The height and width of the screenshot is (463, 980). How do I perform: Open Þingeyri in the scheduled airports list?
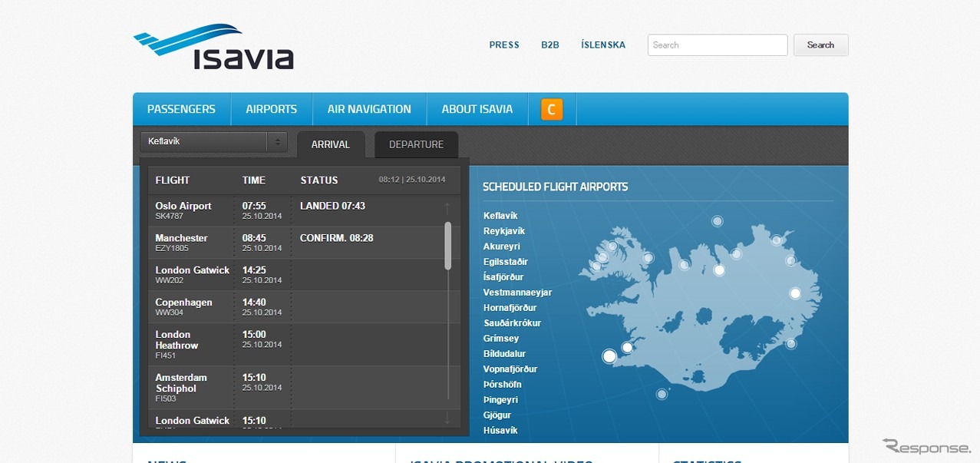point(500,400)
